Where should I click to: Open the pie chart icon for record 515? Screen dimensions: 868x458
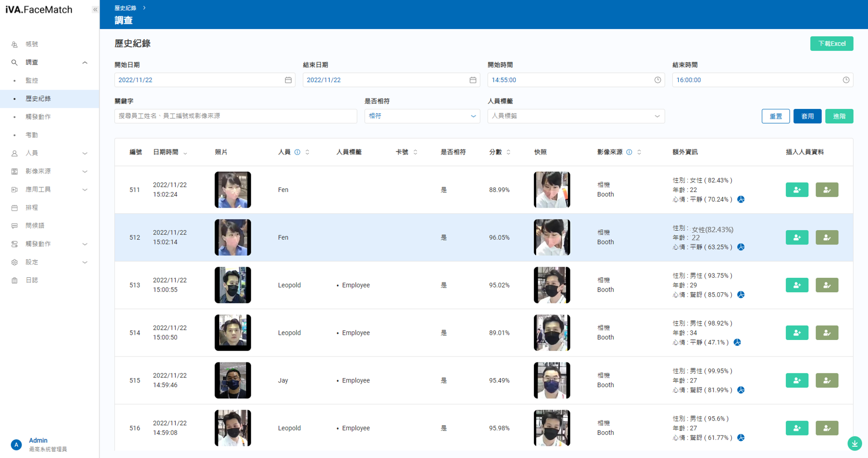(740, 390)
